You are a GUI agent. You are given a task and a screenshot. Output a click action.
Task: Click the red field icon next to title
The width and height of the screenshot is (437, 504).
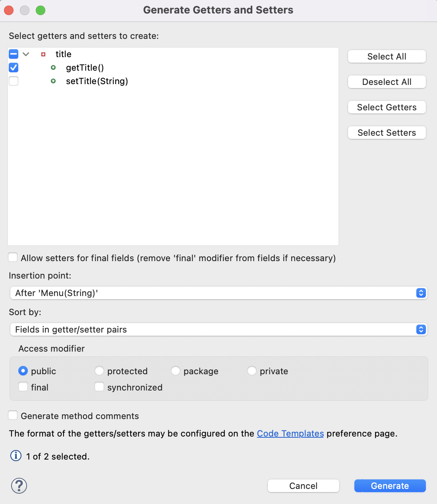pos(43,54)
